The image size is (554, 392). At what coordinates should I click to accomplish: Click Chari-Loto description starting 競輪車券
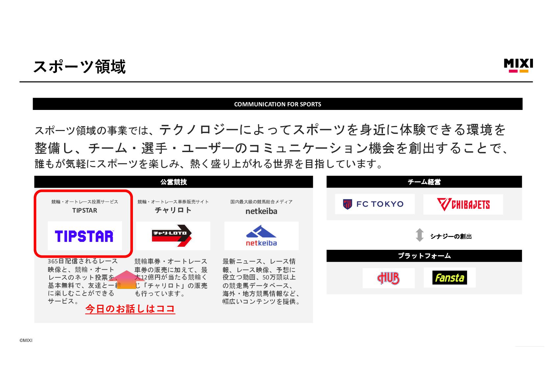(x=171, y=277)
